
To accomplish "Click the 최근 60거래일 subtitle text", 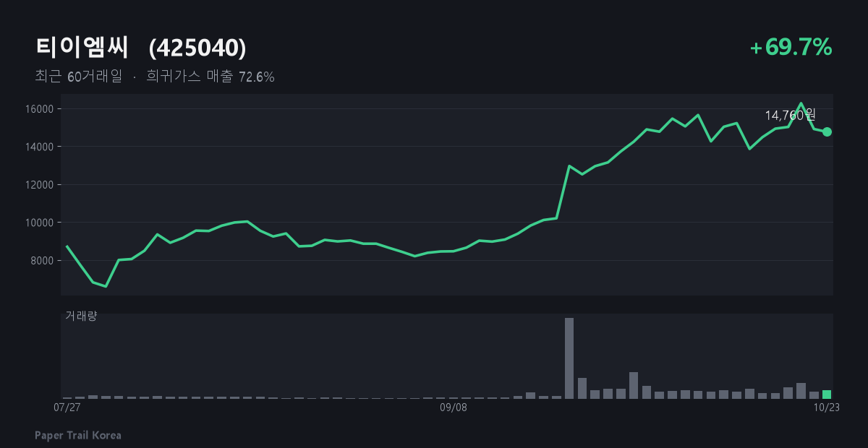I will coord(79,77).
